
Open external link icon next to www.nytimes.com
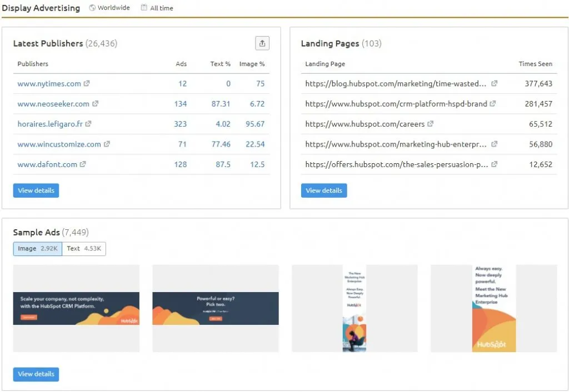coord(87,84)
